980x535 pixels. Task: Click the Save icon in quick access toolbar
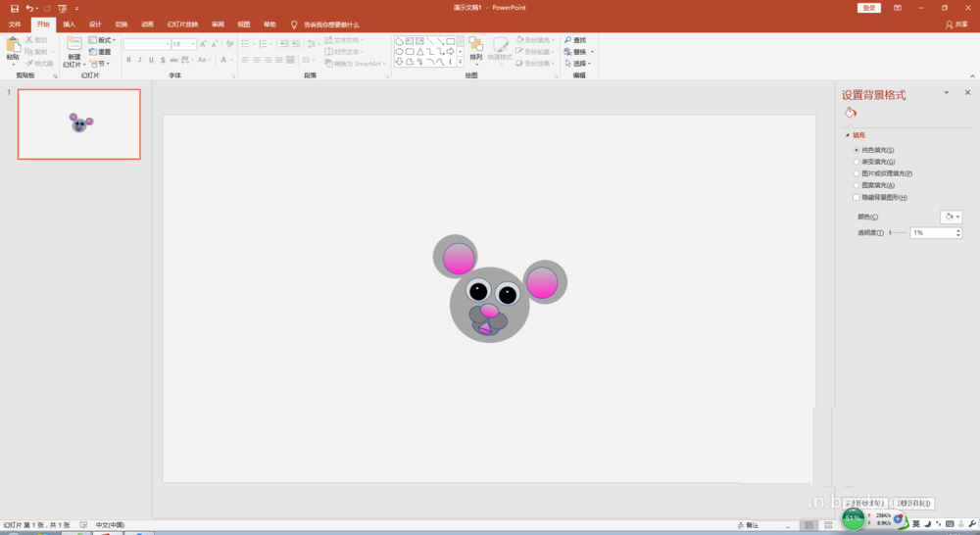[14, 8]
